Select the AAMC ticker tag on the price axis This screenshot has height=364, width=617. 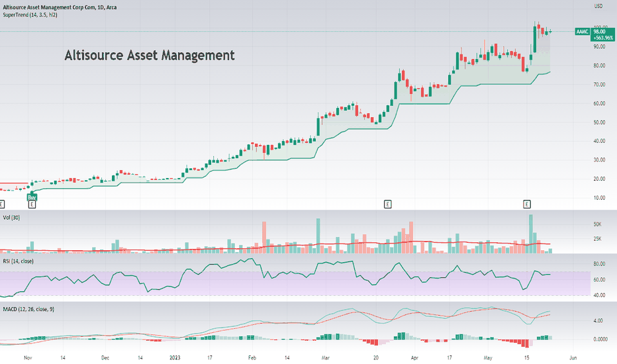583,32
